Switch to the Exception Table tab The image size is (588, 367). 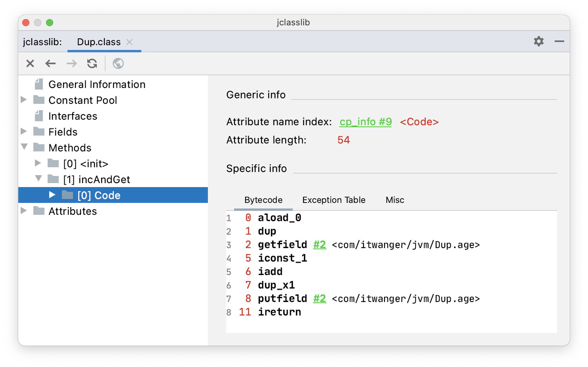(334, 200)
